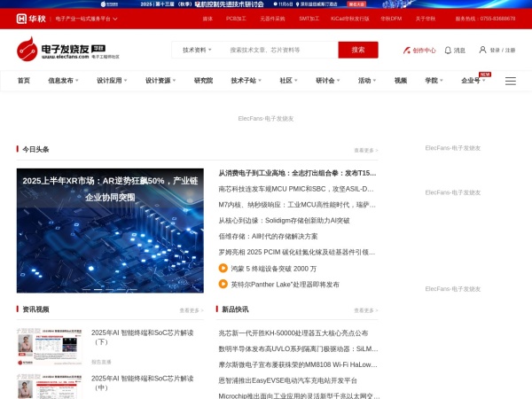This screenshot has height=399, width=532.
Task: Click the top 电机控制先进技术研讨会 banner ad
Action: pyautogui.click(x=266, y=4)
